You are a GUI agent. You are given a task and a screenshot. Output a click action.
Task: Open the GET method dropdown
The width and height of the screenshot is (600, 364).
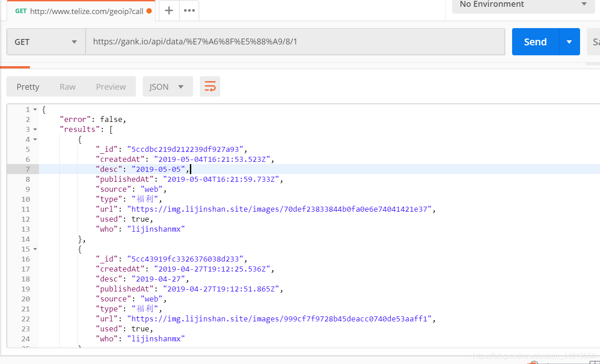[x=46, y=42]
